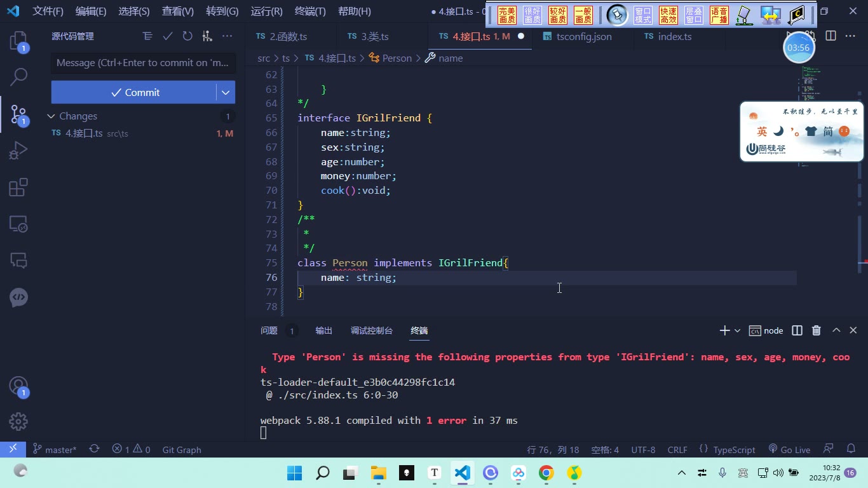
Task: Collapse the Changes section
Action: click(51, 116)
